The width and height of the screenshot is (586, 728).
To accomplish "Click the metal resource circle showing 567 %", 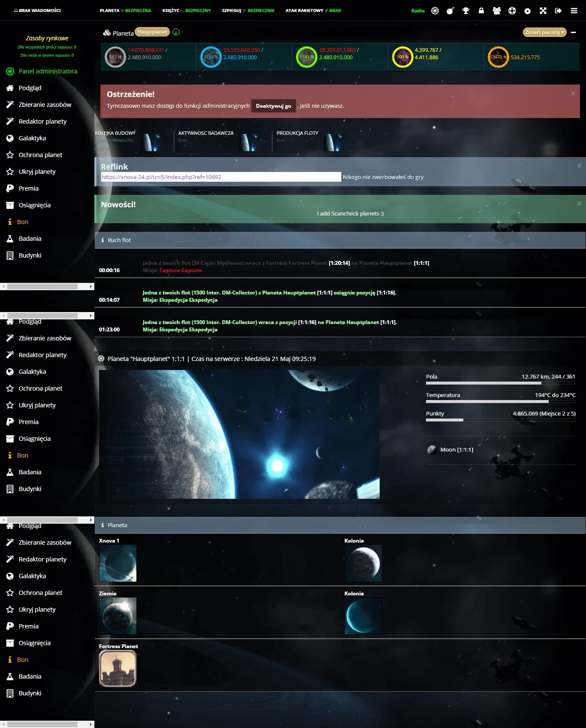I will (115, 57).
